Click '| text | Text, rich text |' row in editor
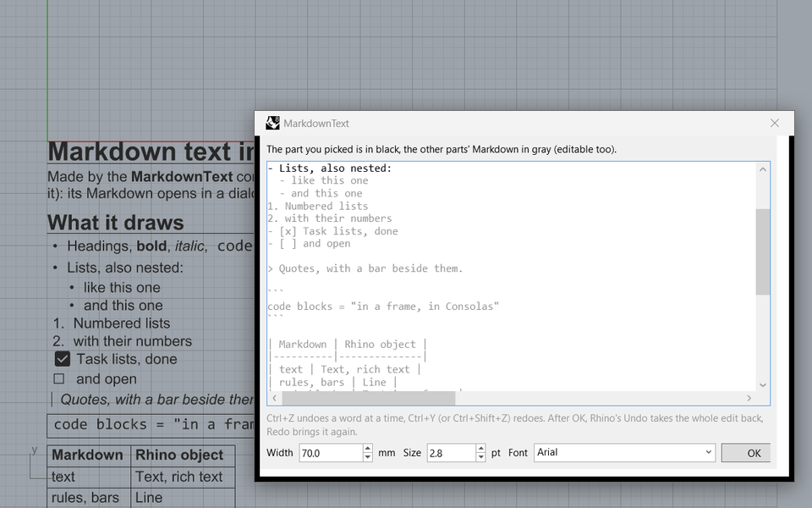 click(345, 369)
